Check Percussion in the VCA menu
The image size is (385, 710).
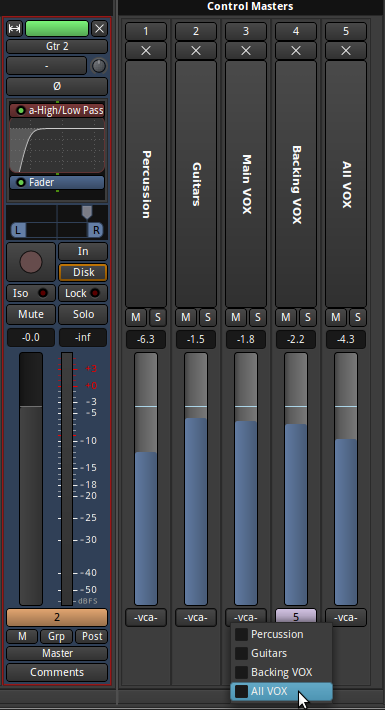[x=281, y=634]
